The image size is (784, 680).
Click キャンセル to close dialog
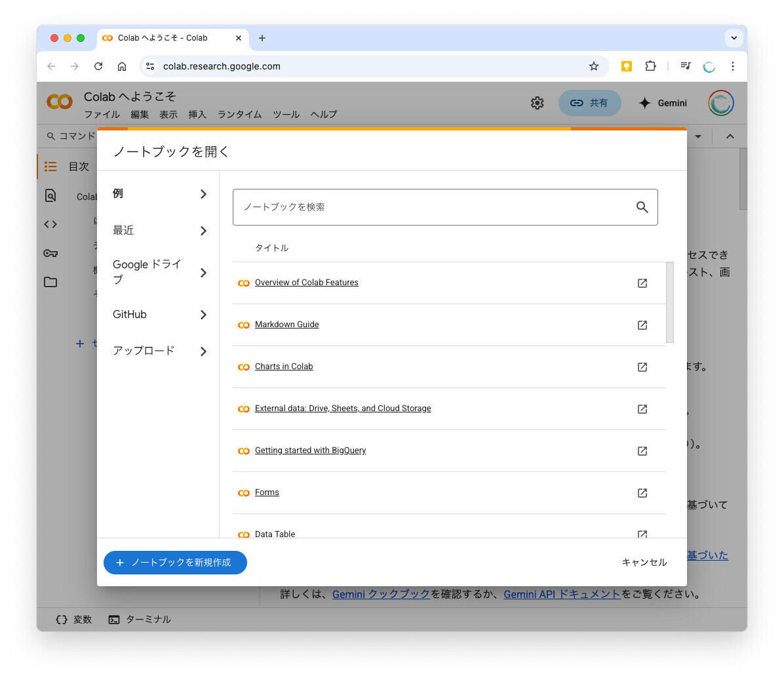coord(644,563)
